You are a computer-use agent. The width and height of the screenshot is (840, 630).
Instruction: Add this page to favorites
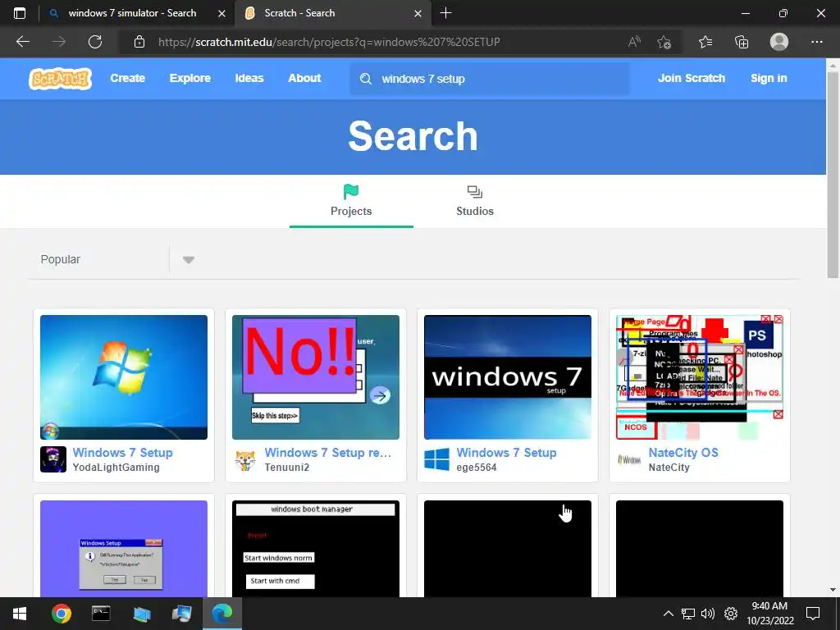664,42
